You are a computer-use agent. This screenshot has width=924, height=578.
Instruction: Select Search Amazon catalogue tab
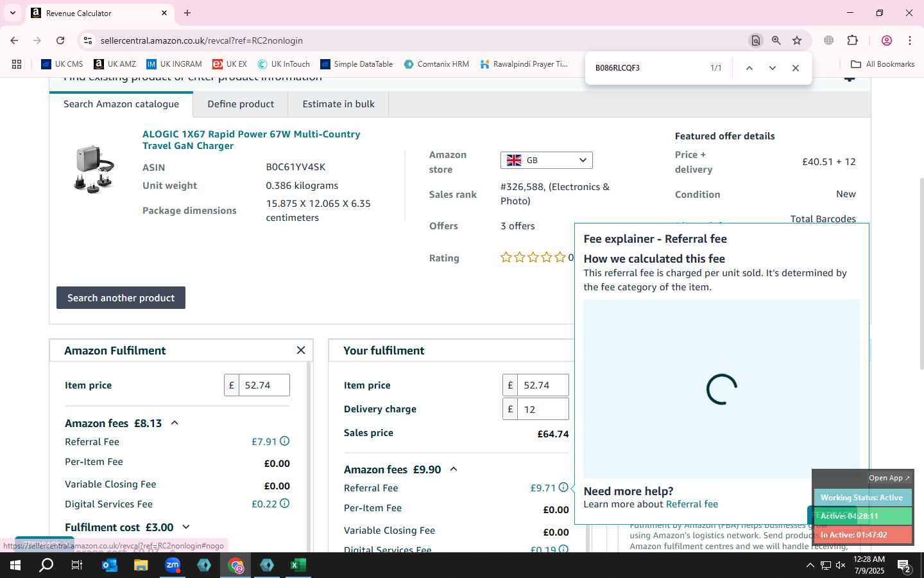point(121,104)
